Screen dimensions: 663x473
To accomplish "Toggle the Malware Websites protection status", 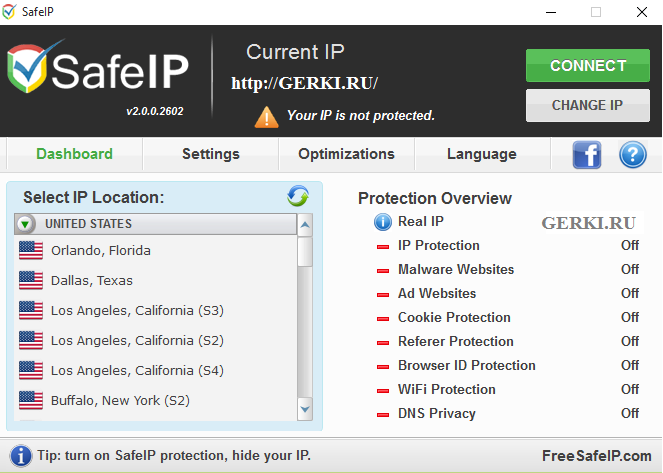I will click(629, 269).
